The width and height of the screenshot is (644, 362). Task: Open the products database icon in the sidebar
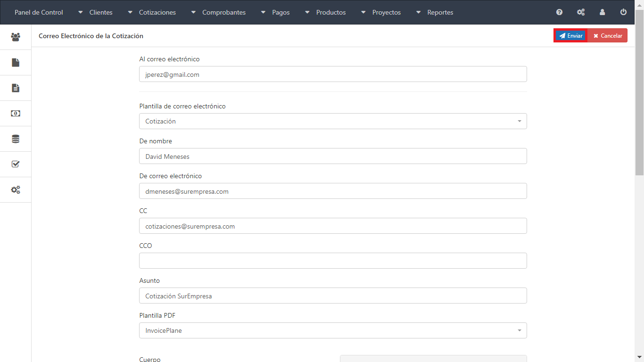(16, 139)
